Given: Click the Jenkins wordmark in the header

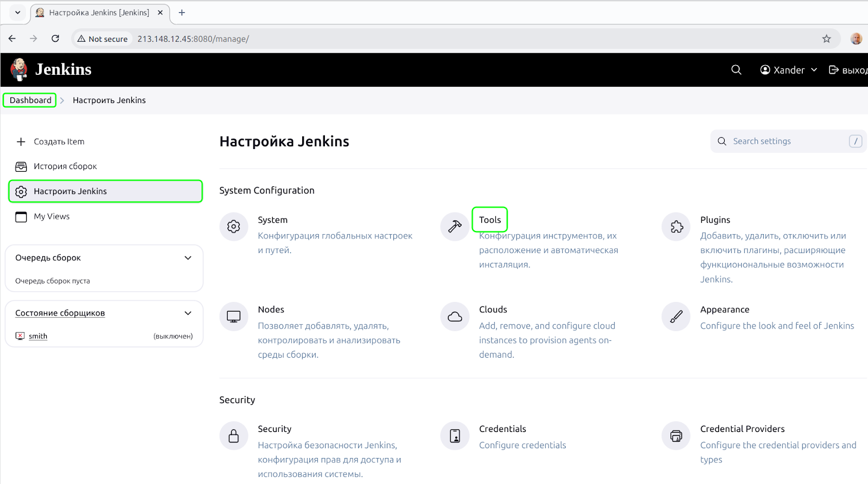Looking at the screenshot, I should coord(63,69).
